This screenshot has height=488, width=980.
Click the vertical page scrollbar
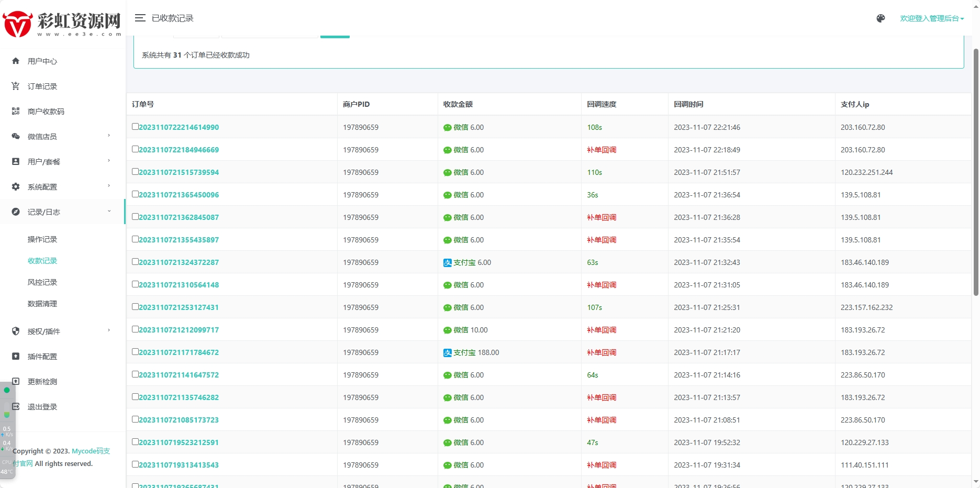[x=975, y=173]
